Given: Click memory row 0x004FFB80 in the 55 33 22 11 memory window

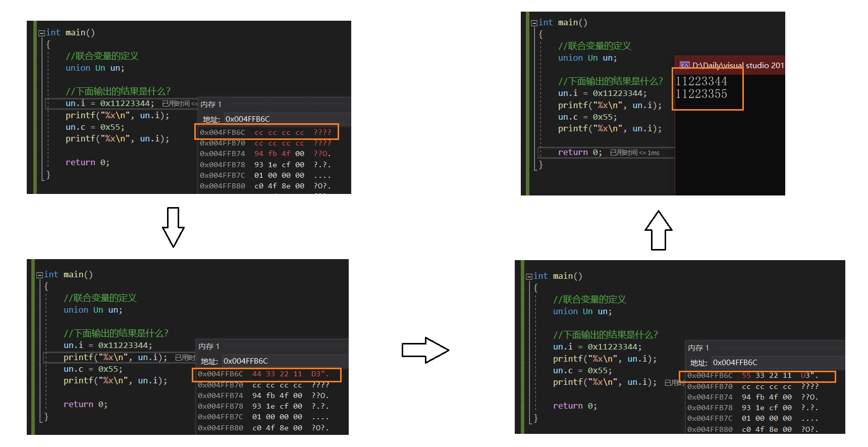Looking at the screenshot, I should pyautogui.click(x=753, y=429).
